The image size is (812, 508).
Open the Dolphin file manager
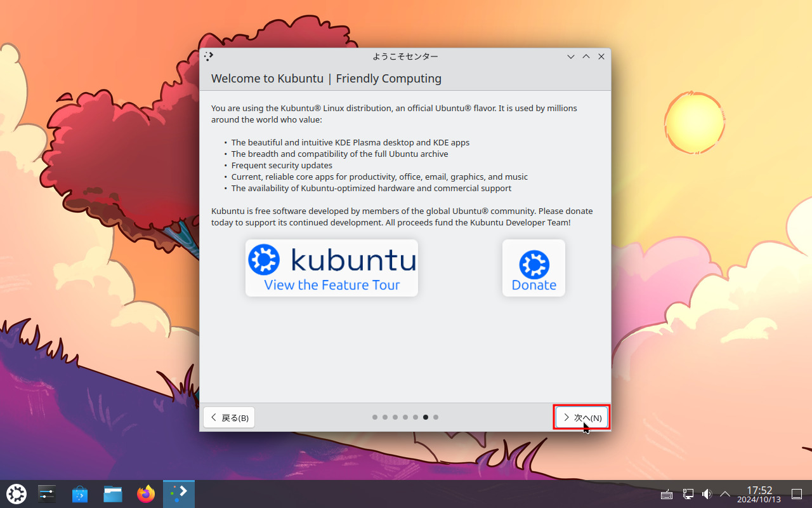click(113, 493)
